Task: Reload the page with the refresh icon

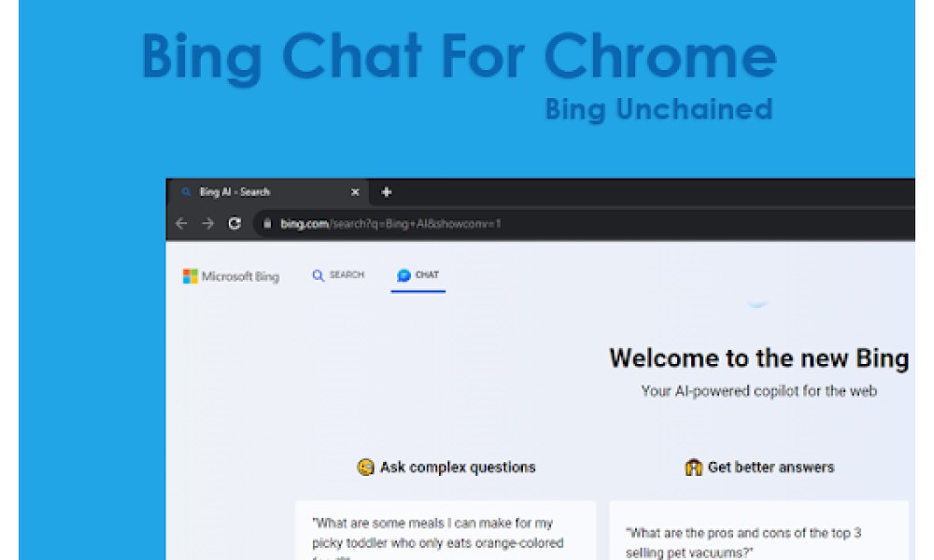Action: click(x=234, y=223)
